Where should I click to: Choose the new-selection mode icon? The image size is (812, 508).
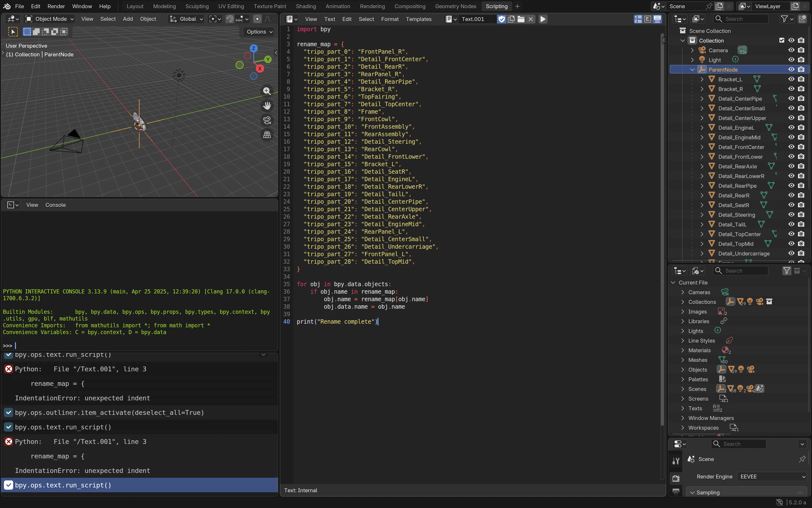[27, 32]
